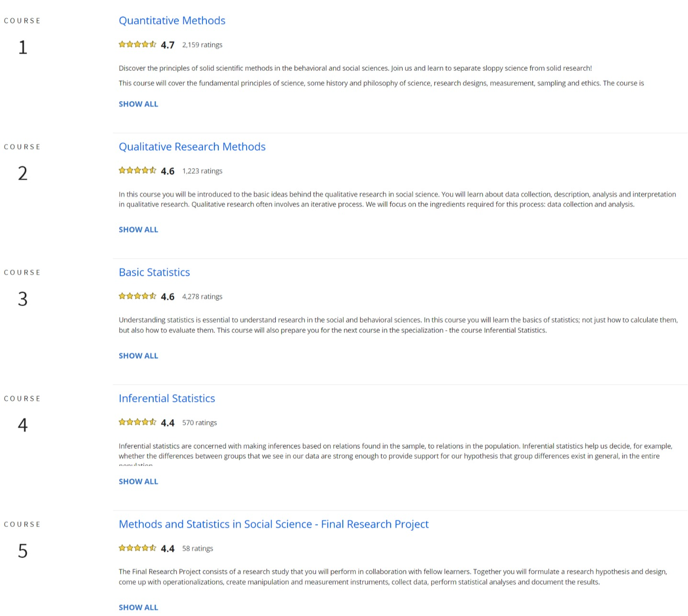This screenshot has height=616, width=688.
Task: Open the Basic Statistics course link
Action: pyautogui.click(x=154, y=272)
